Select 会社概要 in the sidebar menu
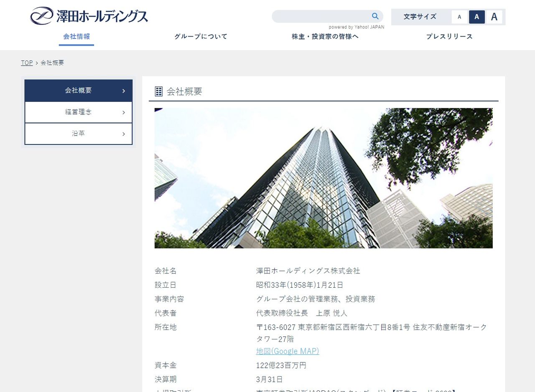The height and width of the screenshot is (392, 535). point(79,91)
